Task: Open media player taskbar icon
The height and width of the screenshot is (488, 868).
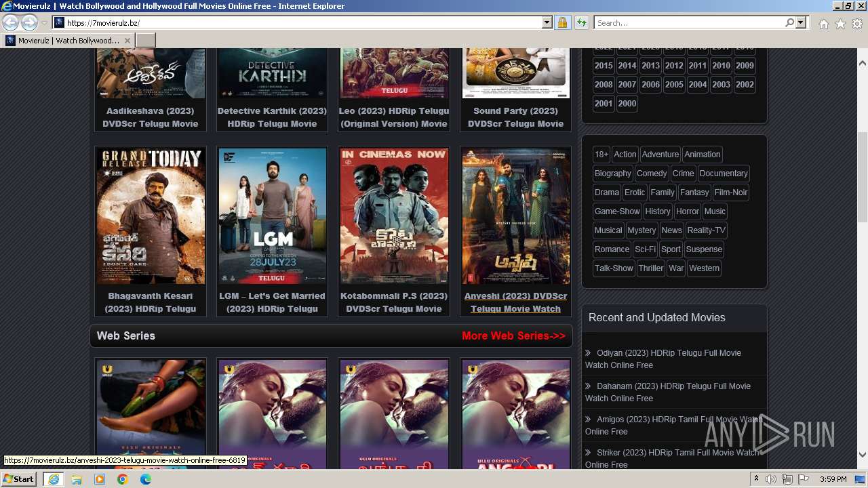Action: pyautogui.click(x=100, y=479)
